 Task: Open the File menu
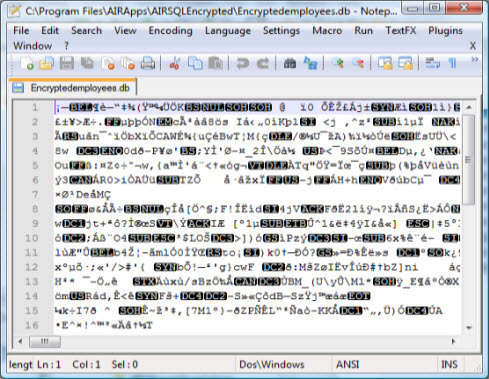(x=21, y=30)
